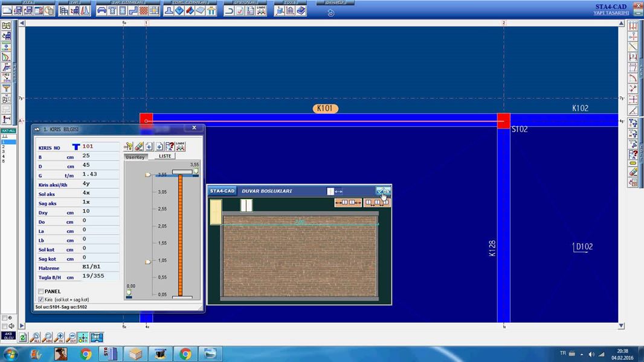Image resolution: width=644 pixels, height=362 pixels.
Task: Click the yellow funnel filter icon in left sidebar
Action: pos(6,88)
